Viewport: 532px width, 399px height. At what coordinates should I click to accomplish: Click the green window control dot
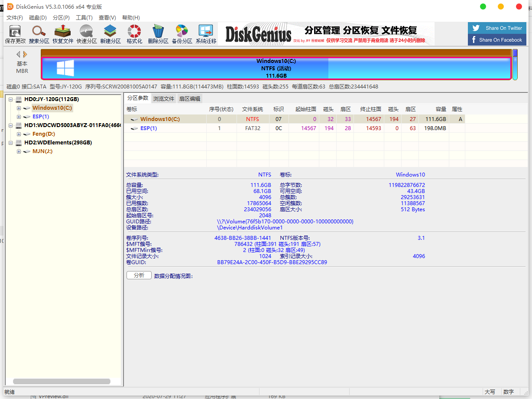coord(483,7)
